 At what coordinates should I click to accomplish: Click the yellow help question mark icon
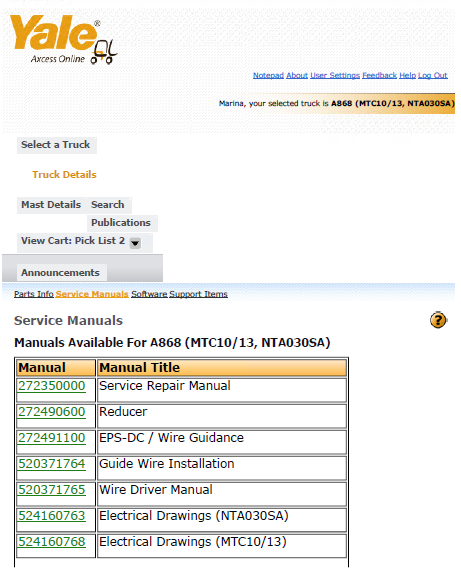click(x=438, y=320)
